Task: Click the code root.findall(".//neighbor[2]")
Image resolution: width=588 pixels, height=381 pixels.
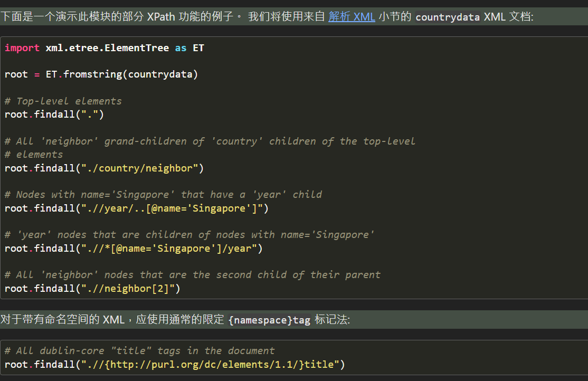Action: tap(92, 288)
